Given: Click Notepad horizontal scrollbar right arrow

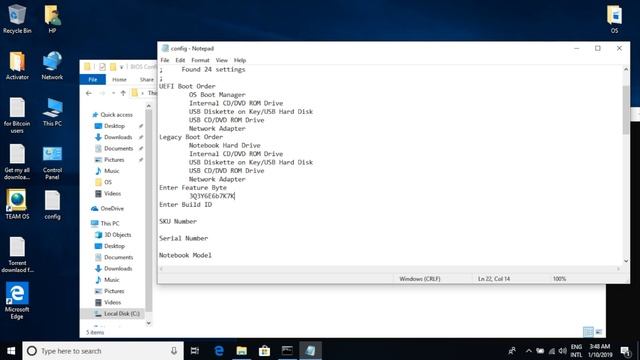Looking at the screenshot, I should click(x=618, y=269).
